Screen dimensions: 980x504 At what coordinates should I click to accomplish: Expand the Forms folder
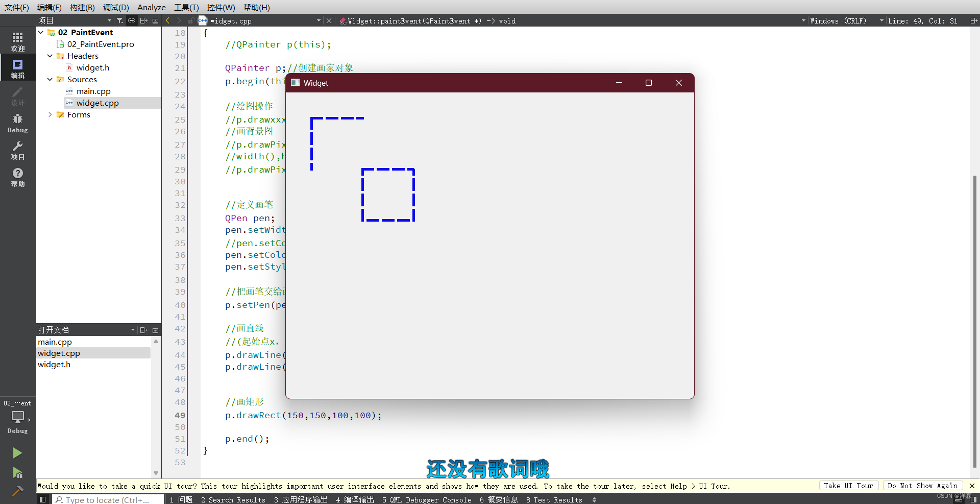(x=50, y=114)
